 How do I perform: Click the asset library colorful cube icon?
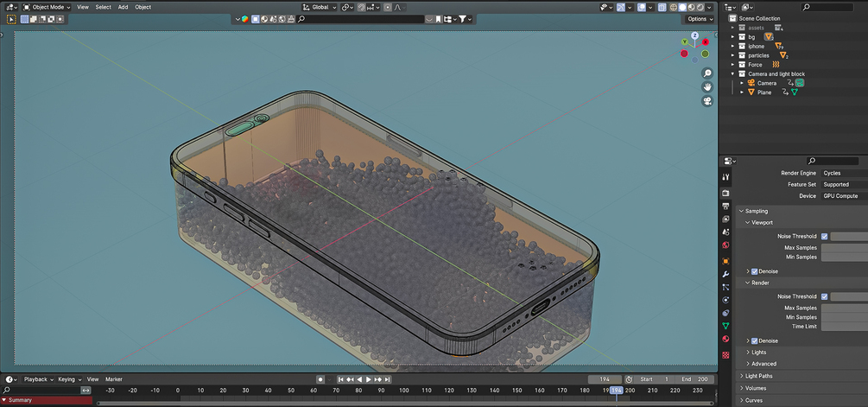[244, 19]
